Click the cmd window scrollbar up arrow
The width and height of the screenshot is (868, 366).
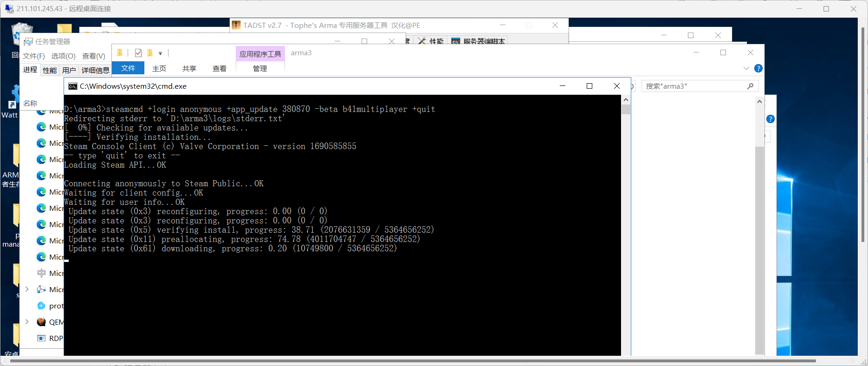tap(626, 99)
